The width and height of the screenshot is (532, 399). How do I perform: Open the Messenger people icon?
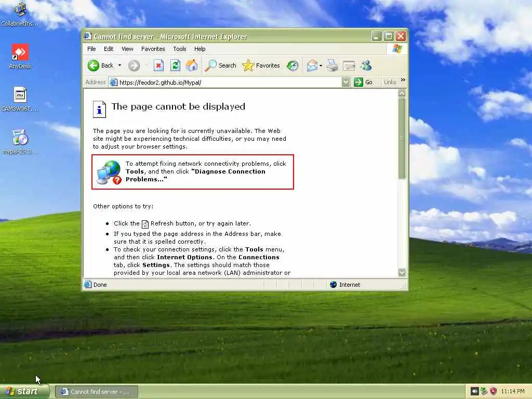click(366, 65)
